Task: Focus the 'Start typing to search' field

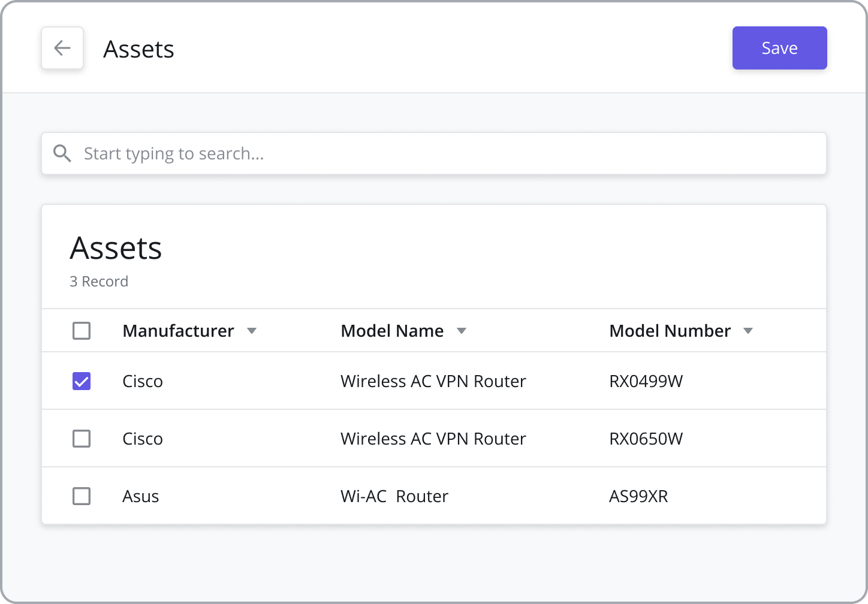Action: tap(434, 153)
